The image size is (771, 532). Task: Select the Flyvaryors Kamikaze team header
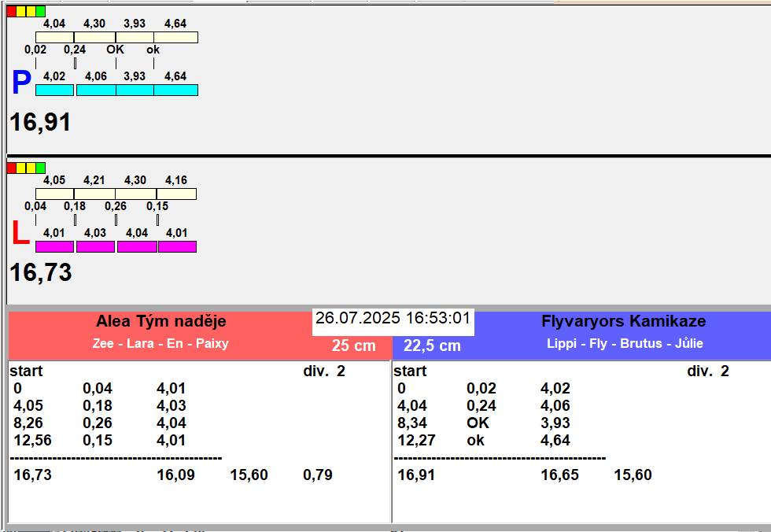pos(623,321)
